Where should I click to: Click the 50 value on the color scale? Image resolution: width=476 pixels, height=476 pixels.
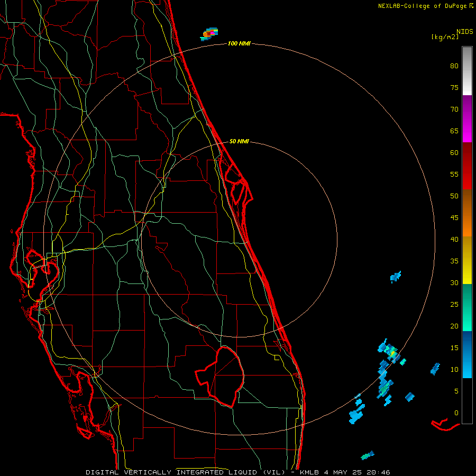coord(454,196)
